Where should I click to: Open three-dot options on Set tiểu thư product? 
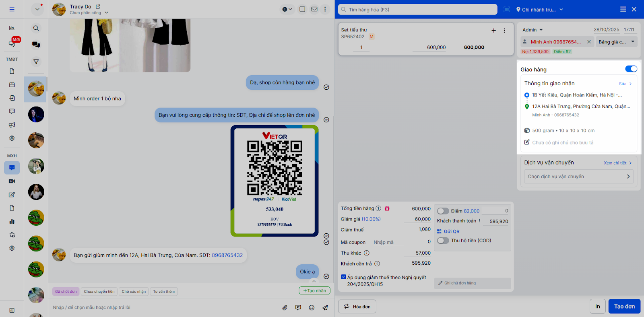[504, 31]
